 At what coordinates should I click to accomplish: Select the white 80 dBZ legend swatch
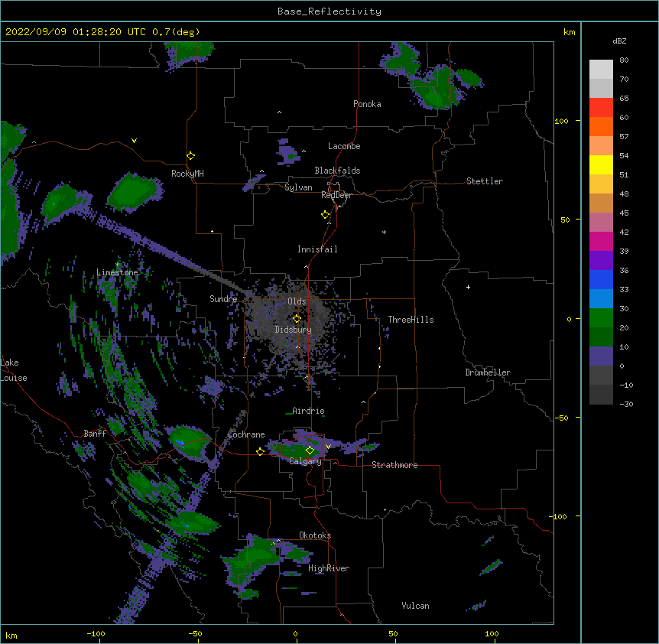(601, 69)
